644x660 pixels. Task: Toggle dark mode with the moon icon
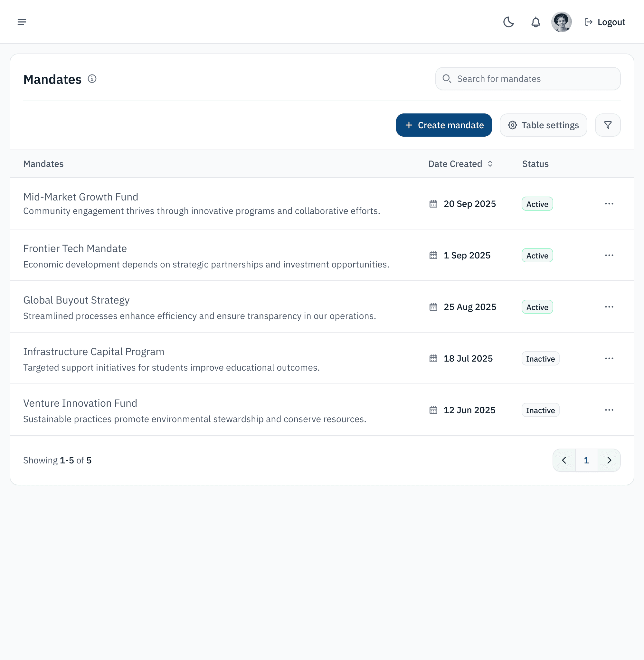pyautogui.click(x=508, y=22)
